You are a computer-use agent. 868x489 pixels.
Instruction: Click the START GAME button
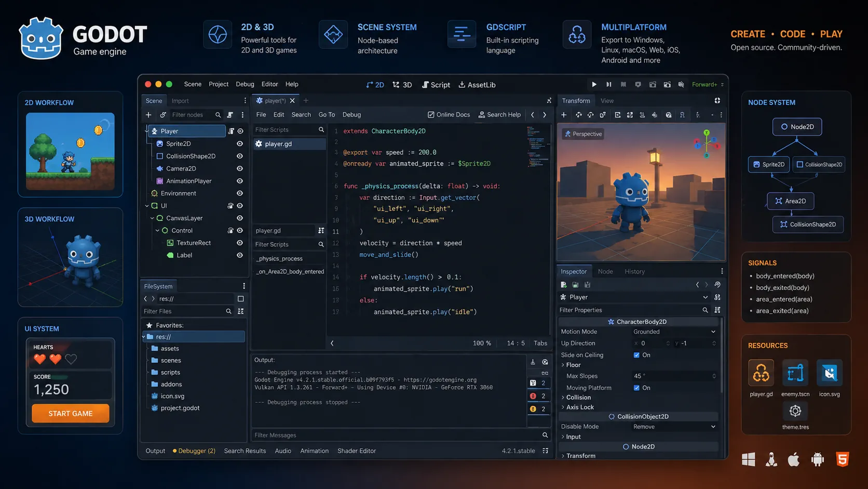[x=70, y=413]
